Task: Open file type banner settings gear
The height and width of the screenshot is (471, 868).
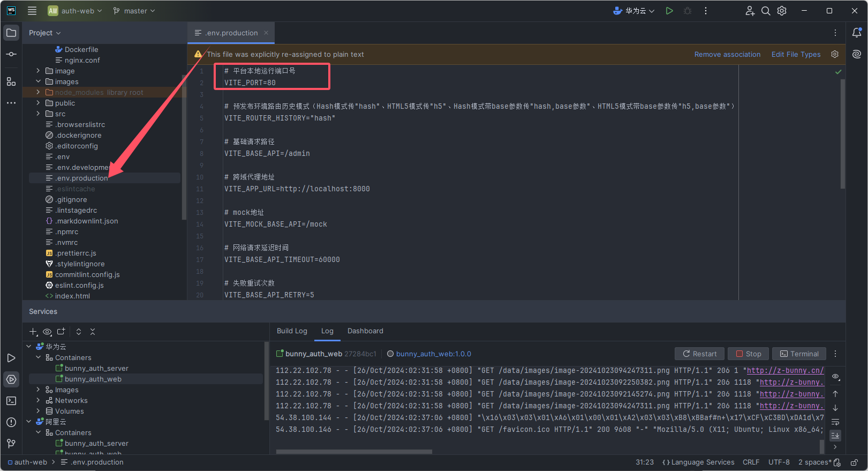Action: coord(835,54)
